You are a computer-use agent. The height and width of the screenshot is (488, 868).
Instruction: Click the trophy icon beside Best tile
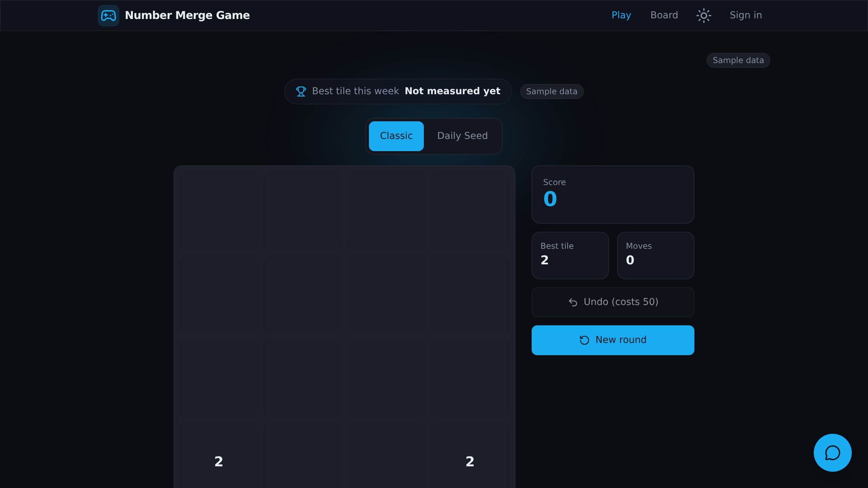click(301, 91)
